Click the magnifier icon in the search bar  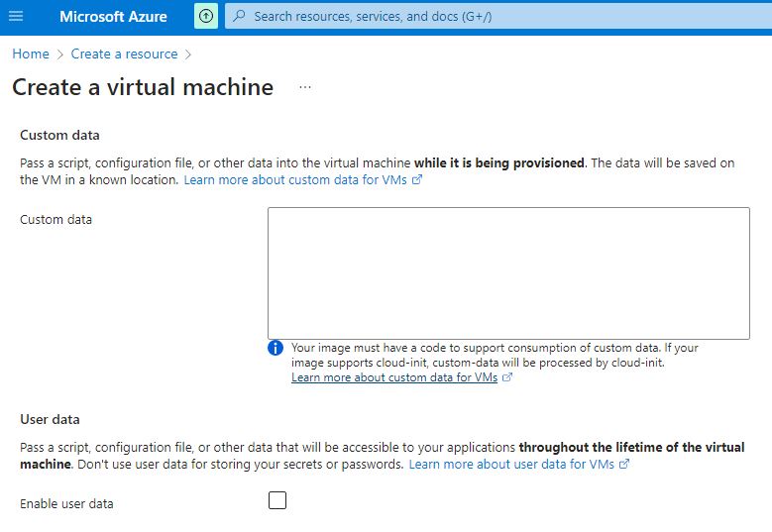239,17
